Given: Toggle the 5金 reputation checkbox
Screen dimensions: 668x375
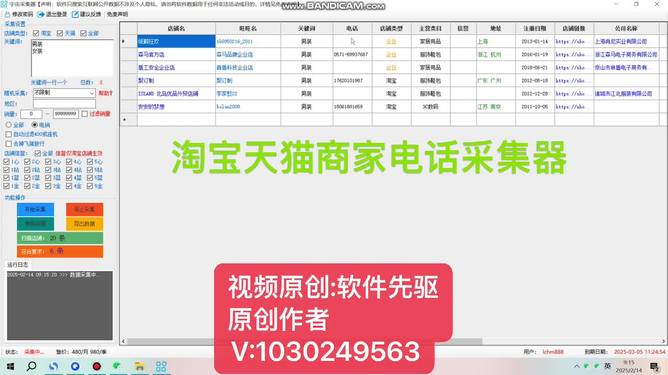Looking at the screenshot, I should pyautogui.click(x=90, y=186).
